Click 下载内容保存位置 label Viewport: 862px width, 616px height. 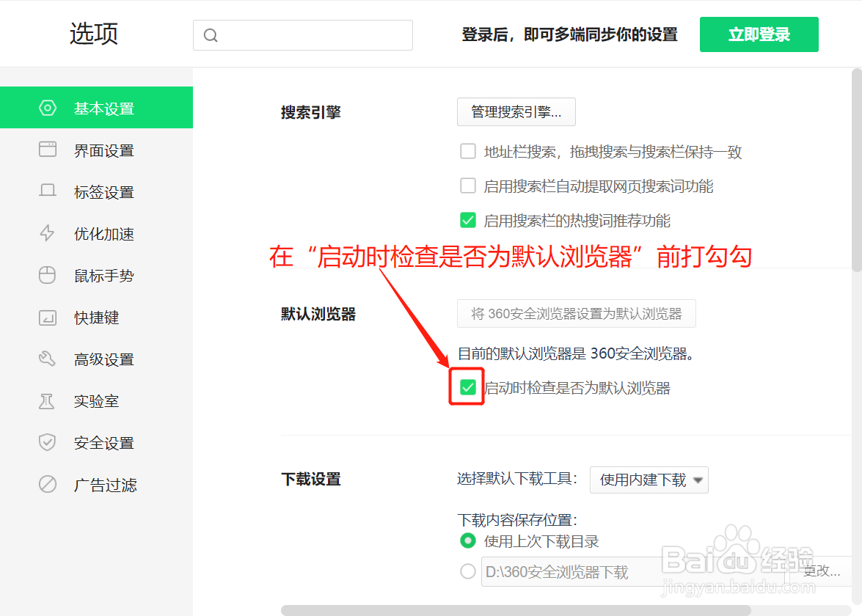click(x=516, y=519)
